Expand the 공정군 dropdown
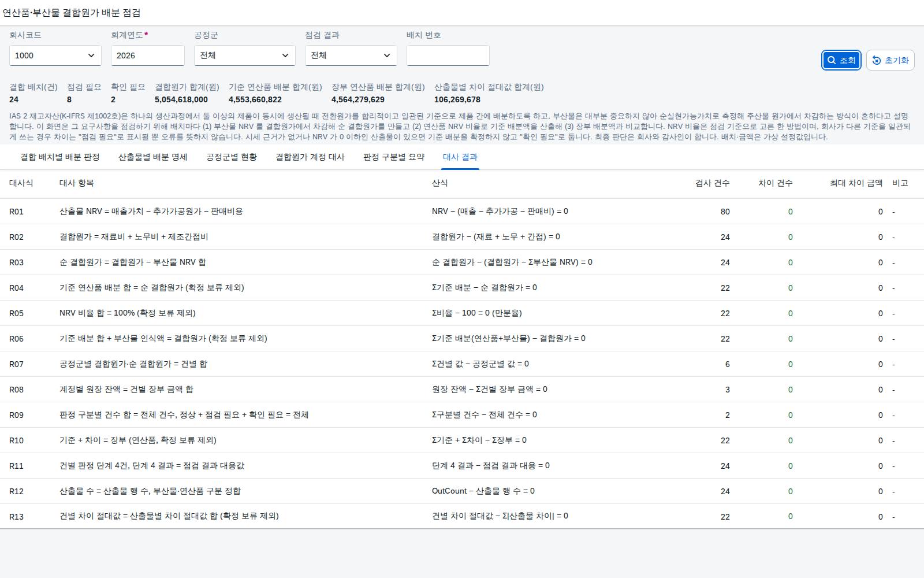The height and width of the screenshot is (578, 924). (245, 55)
